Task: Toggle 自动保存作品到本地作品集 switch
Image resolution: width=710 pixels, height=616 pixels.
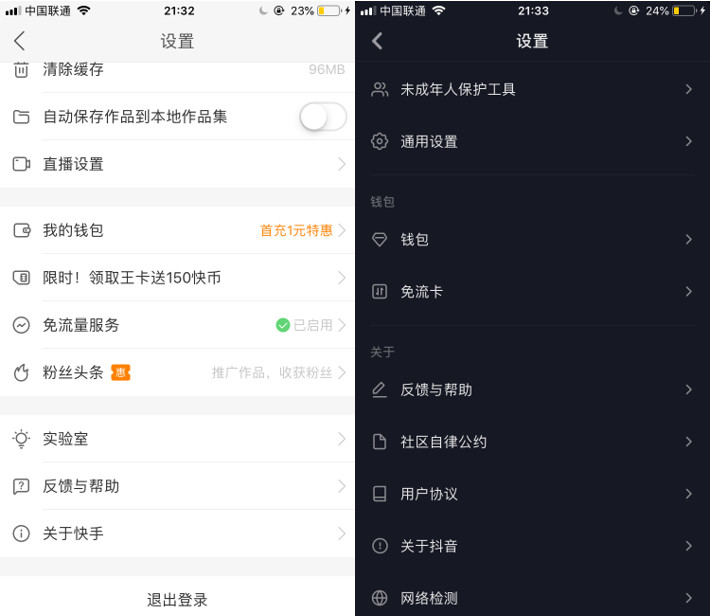Action: point(323,117)
